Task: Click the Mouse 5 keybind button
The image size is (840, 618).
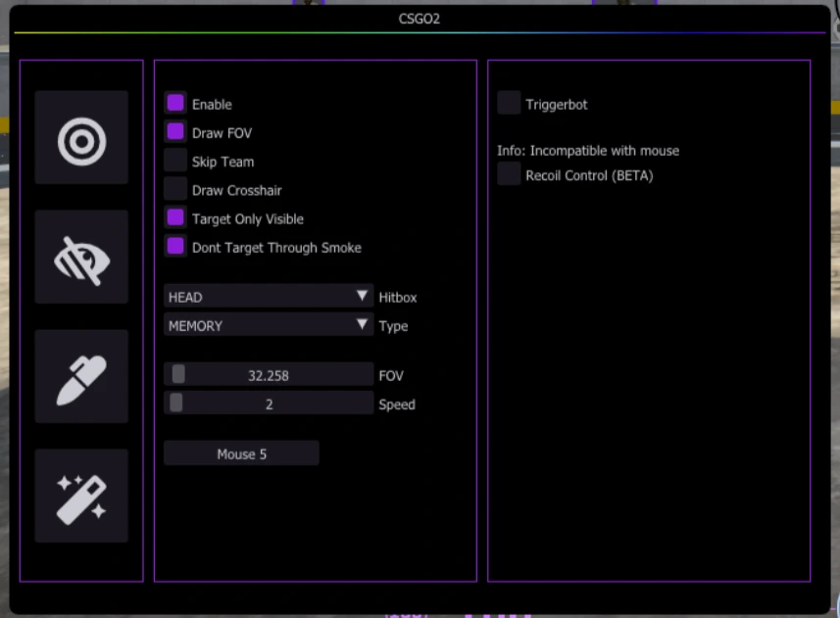Action: coord(241,453)
